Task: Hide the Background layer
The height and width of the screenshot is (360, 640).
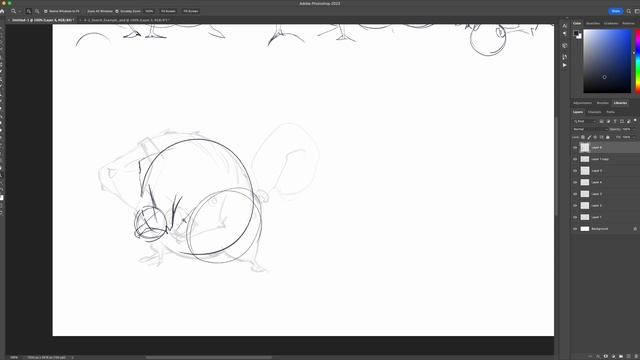Action: coord(575,229)
